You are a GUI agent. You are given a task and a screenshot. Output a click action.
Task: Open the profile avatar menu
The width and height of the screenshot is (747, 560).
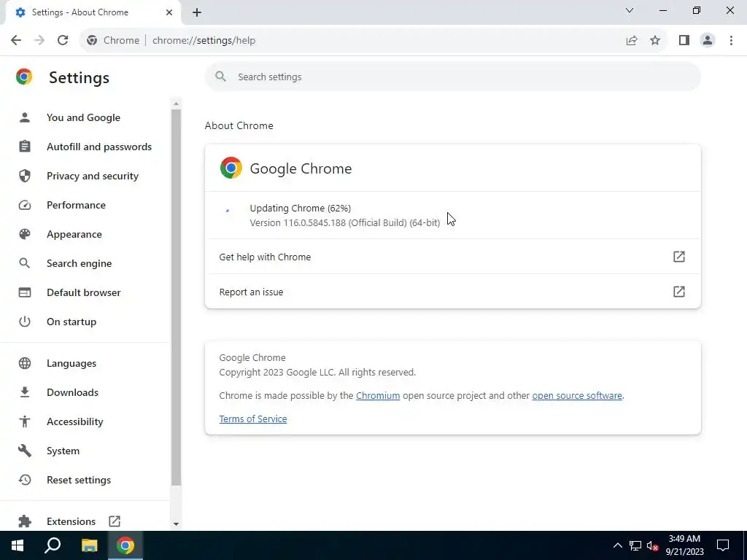click(708, 41)
